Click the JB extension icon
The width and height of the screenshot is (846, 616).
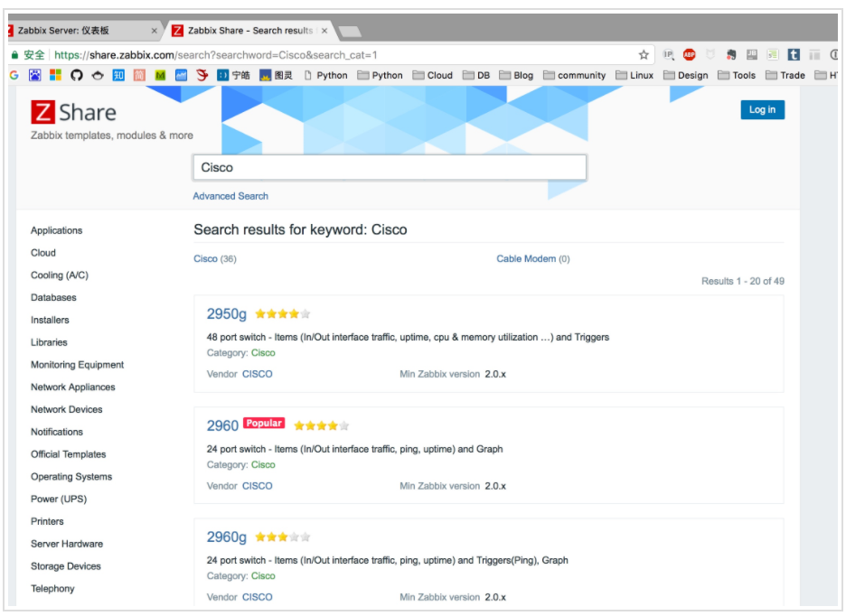pyautogui.click(x=752, y=54)
